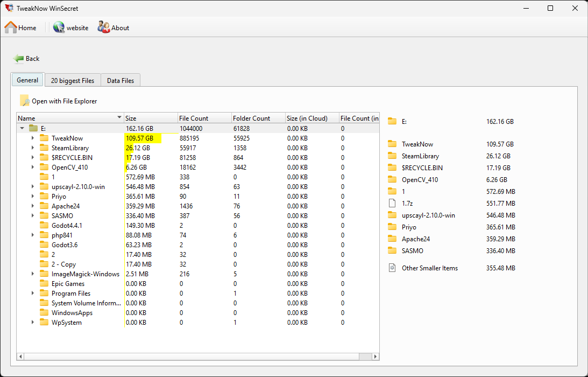Open the 20 biggest Files tab
Viewport: 588px width, 377px height.
coord(73,80)
